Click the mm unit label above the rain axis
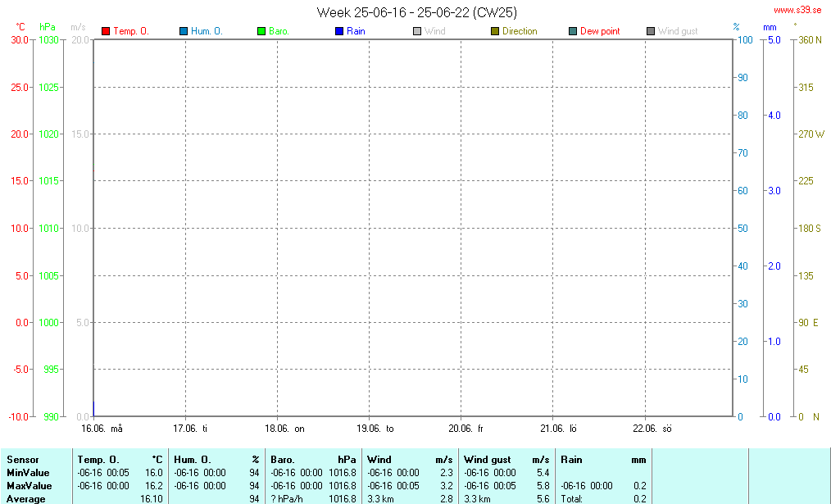Screen dimensions: 831x504 click(770, 28)
